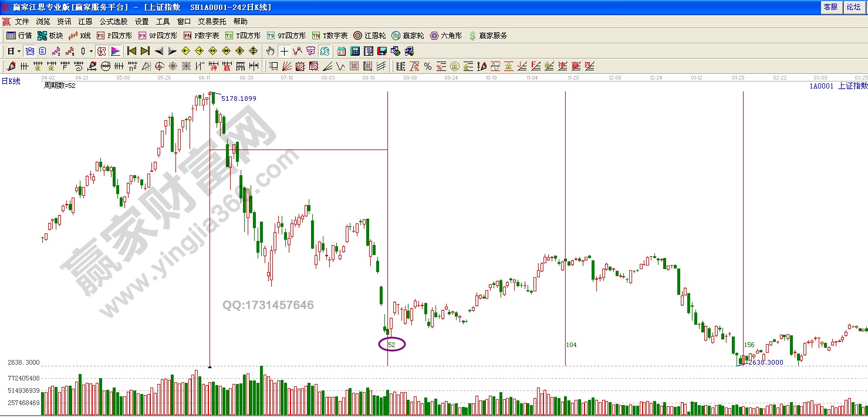Select the n² time-square tool
This screenshot has height=418, width=868.
133,66
